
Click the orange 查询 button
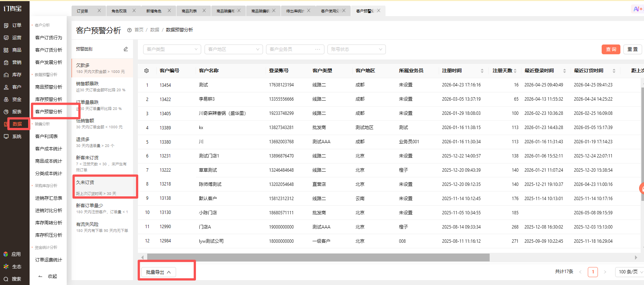611,49
